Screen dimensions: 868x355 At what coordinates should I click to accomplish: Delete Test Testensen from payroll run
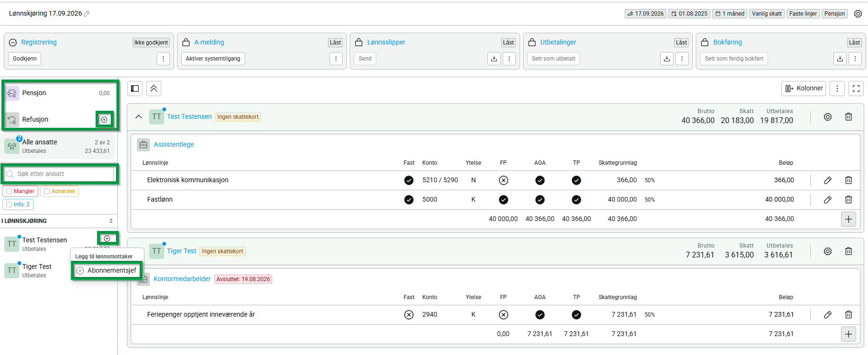[849, 117]
